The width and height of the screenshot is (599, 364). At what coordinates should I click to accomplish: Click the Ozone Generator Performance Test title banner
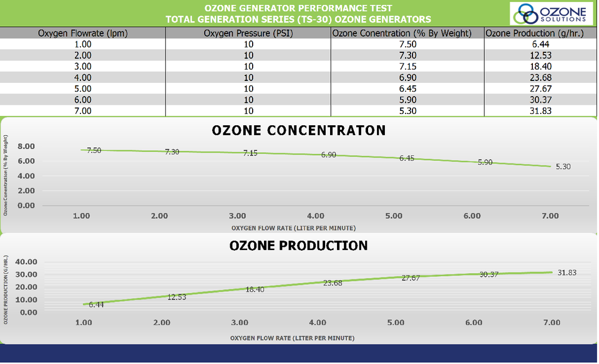point(298,13)
